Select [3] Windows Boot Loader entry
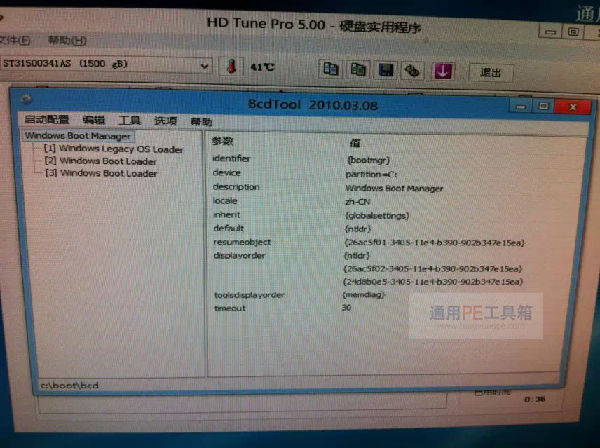This screenshot has width=600, height=448. (x=101, y=173)
